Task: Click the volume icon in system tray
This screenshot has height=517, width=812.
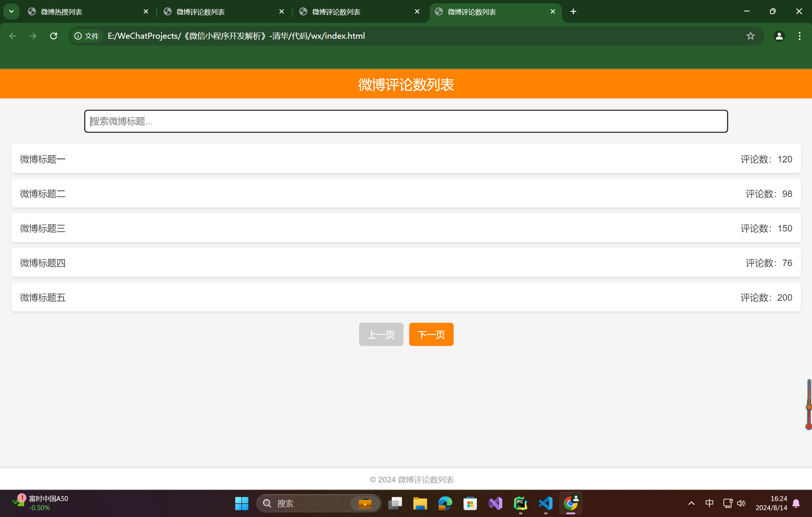Action: click(x=741, y=503)
